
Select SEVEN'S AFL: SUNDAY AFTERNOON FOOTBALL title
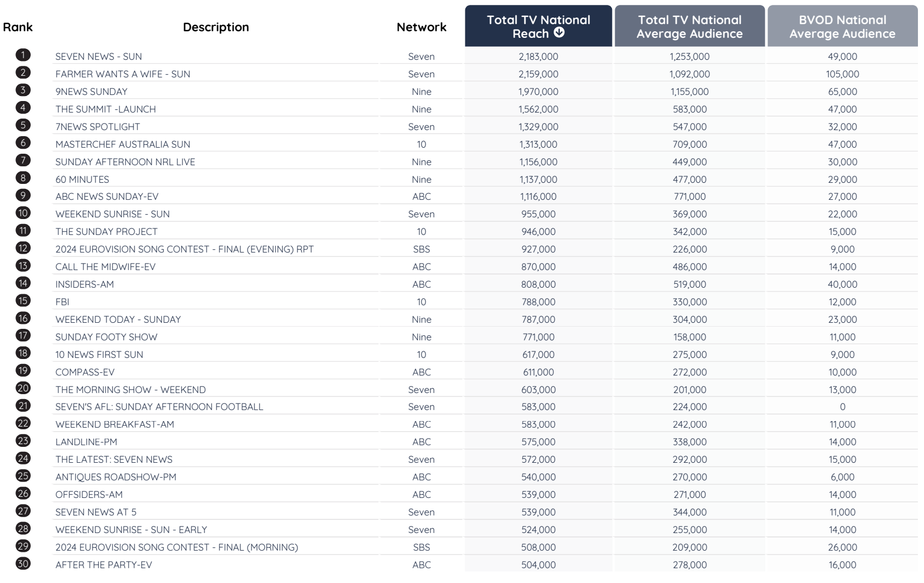click(159, 407)
